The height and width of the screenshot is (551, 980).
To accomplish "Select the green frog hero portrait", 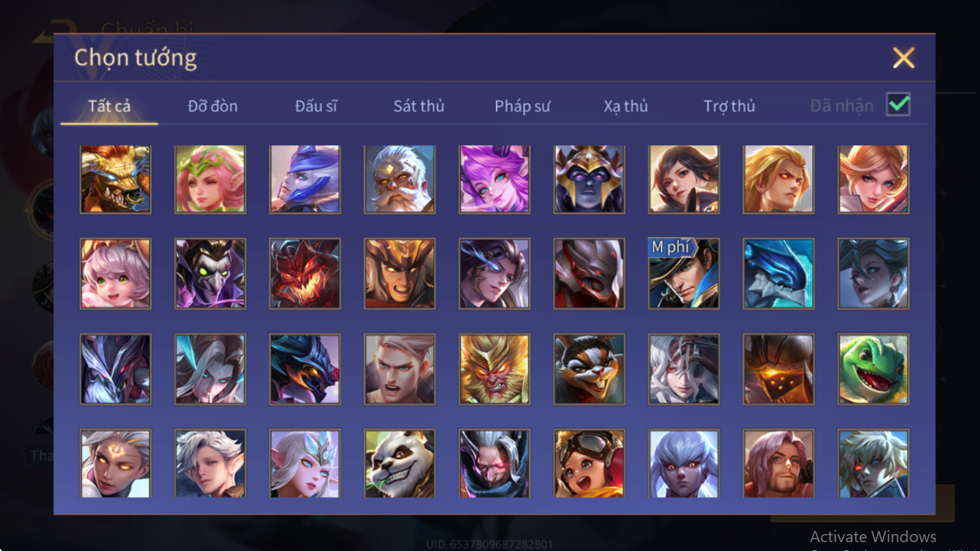I will pos(874,369).
